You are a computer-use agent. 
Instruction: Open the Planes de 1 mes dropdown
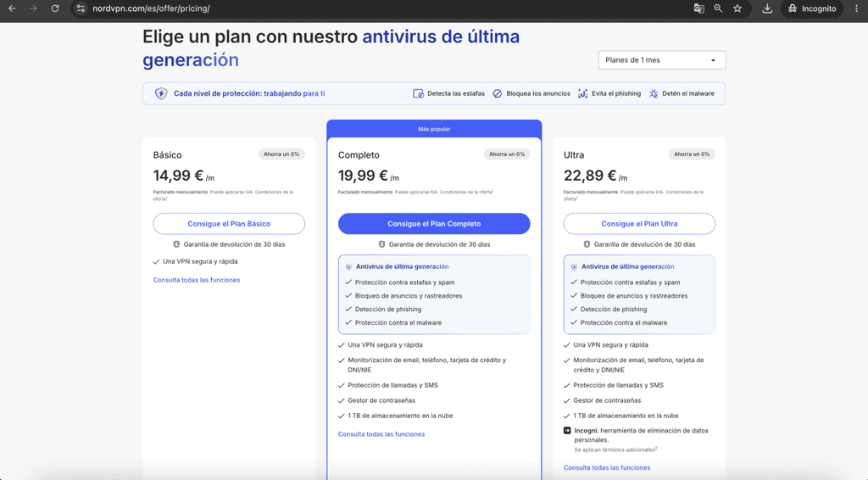pyautogui.click(x=661, y=60)
